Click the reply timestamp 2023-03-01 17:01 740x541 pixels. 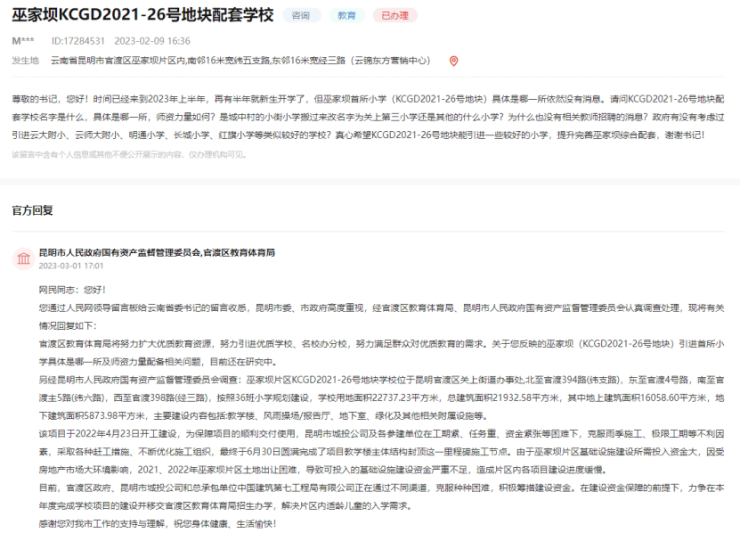tap(71, 267)
